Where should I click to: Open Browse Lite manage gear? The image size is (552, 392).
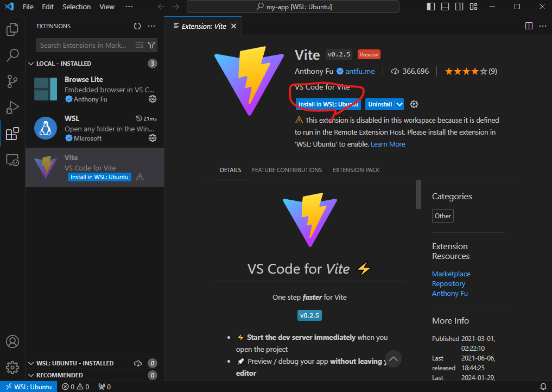(x=153, y=99)
